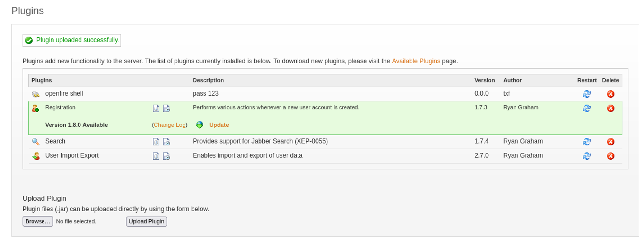644x243 pixels.
Task: View the Search plugin readme icon
Action: [156, 142]
